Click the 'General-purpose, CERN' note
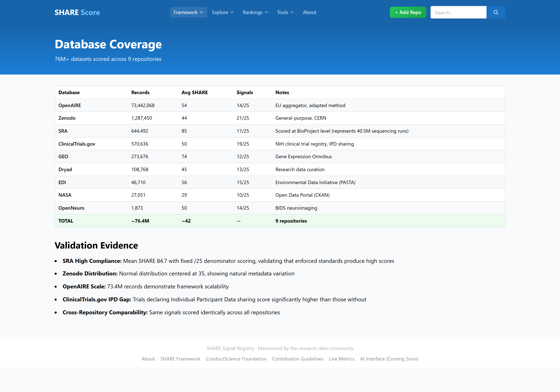The height and width of the screenshot is (392, 560). (x=301, y=118)
